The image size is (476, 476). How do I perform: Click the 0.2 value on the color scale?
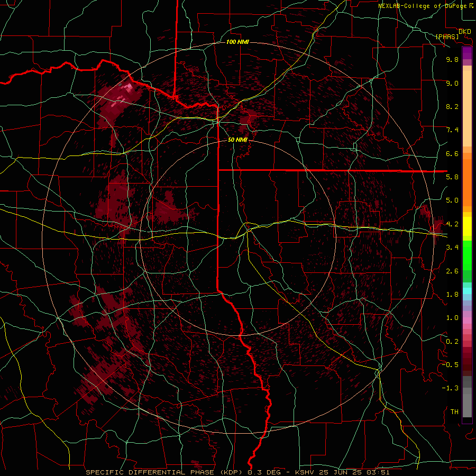[452, 342]
